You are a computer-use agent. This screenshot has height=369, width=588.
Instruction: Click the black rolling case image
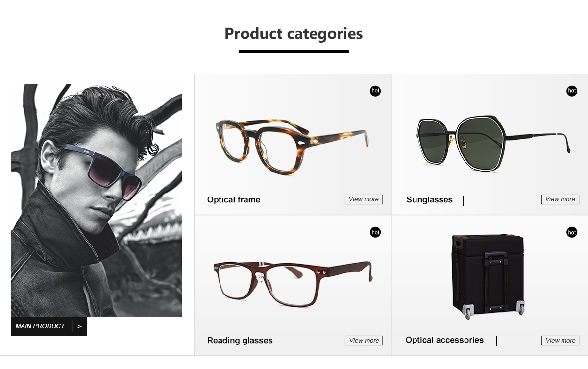488,276
